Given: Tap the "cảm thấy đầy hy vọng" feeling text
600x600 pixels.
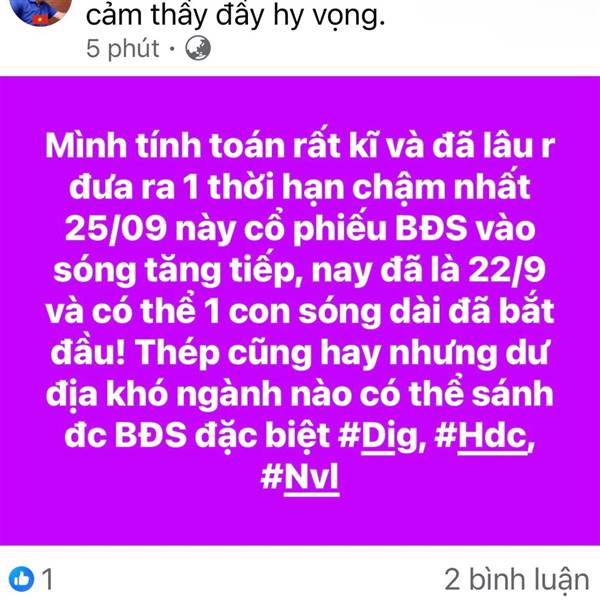Looking at the screenshot, I should [235, 15].
